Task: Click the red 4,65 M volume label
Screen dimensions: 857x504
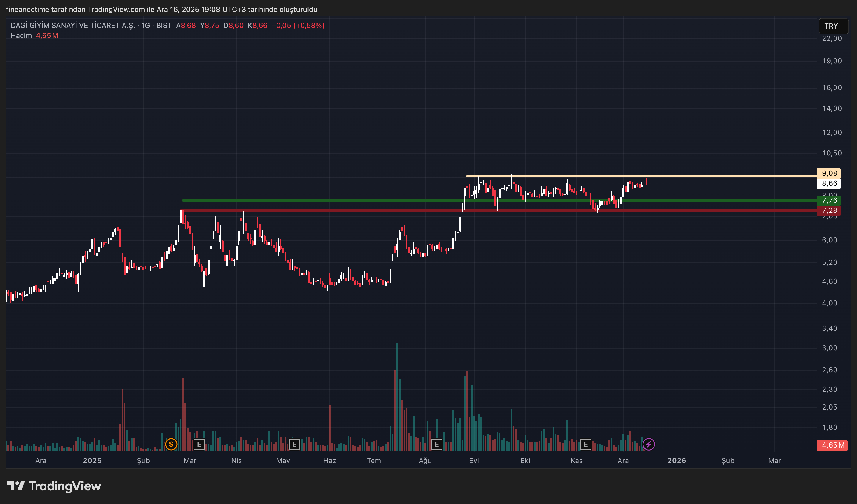Action: click(832, 445)
